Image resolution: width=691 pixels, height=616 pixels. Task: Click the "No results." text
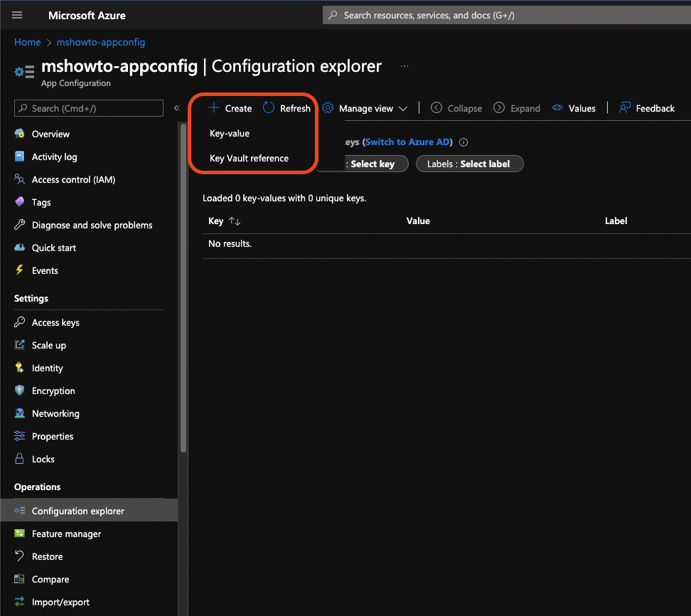click(230, 244)
